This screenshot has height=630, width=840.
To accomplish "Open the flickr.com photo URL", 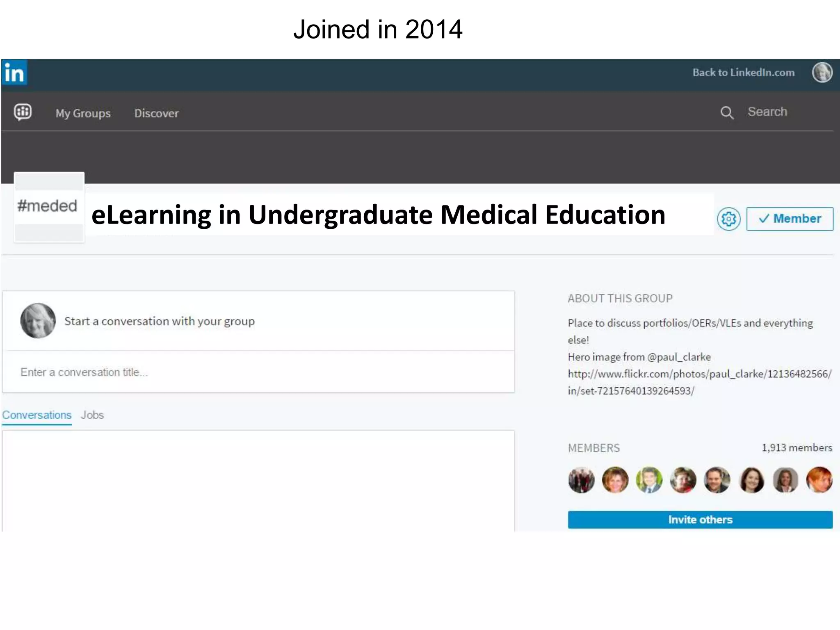I will point(699,382).
